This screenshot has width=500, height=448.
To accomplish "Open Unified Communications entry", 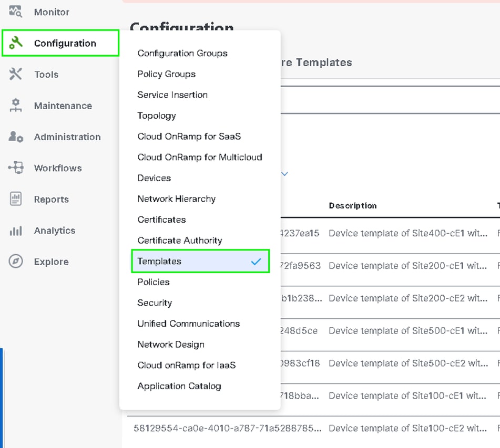I will point(188,324).
